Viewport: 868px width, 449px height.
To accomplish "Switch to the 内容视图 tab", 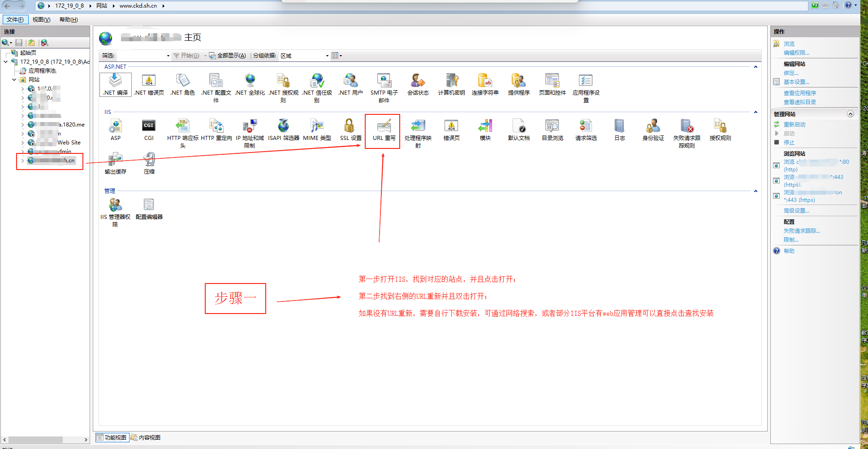I will tap(146, 438).
